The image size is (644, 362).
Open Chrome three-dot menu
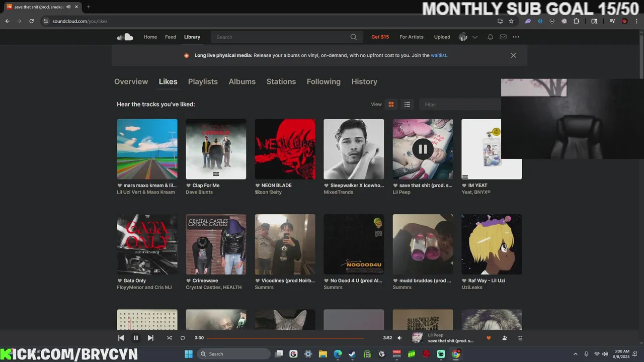[x=636, y=21]
